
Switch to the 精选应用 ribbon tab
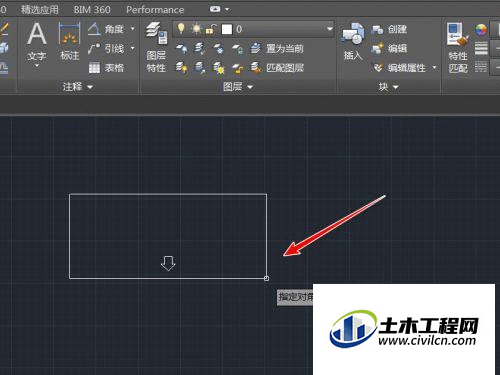pos(40,10)
